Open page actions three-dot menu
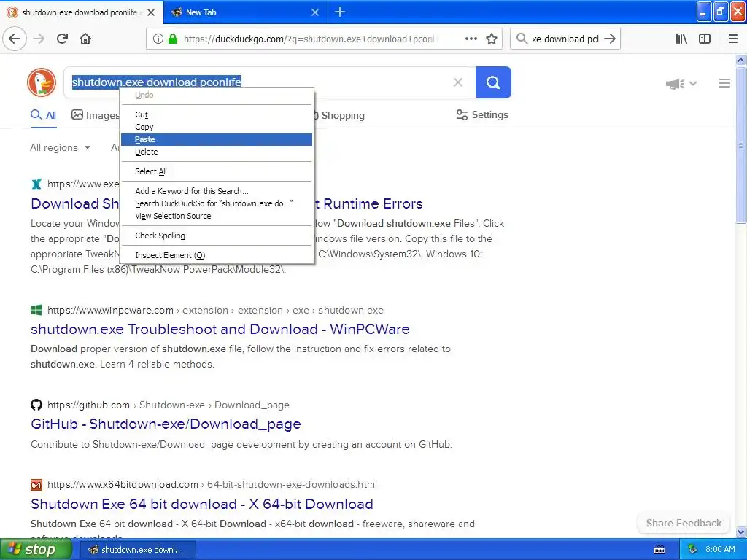The image size is (747, 560). [x=471, y=39]
